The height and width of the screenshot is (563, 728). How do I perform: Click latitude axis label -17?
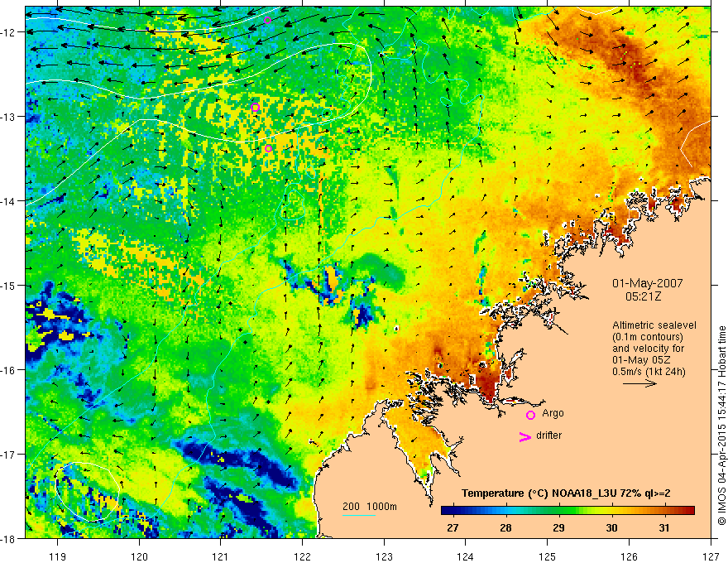tap(8, 455)
